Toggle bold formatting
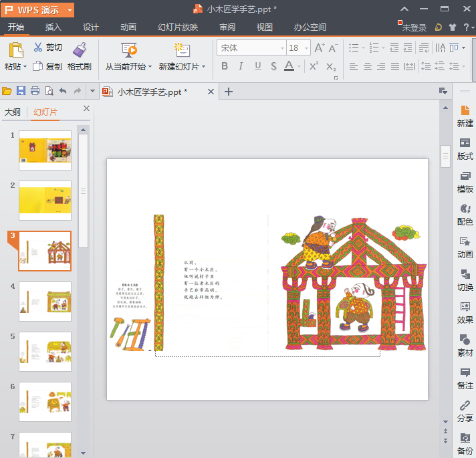 tap(225, 66)
